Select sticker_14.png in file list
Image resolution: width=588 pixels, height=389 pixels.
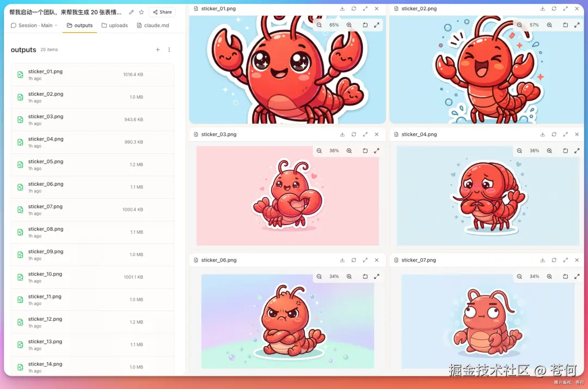coord(92,366)
